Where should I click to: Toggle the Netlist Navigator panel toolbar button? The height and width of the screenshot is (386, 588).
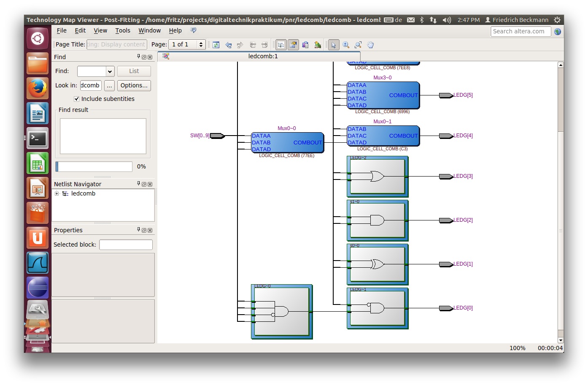[x=281, y=45]
